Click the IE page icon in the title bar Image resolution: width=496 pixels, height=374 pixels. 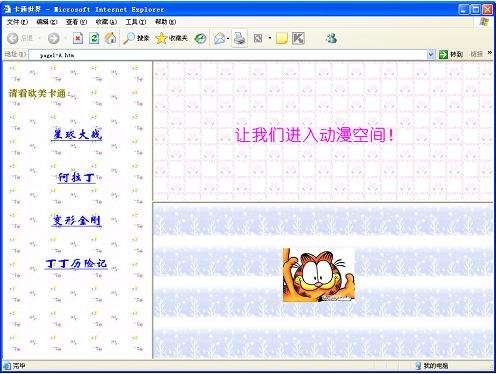(x=7, y=9)
